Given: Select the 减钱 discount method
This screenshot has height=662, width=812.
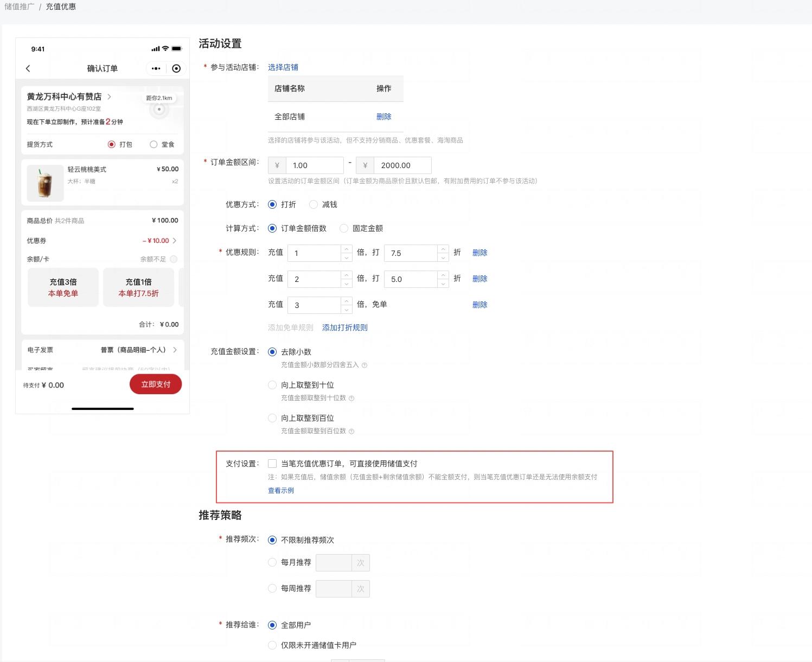Looking at the screenshot, I should pyautogui.click(x=314, y=204).
